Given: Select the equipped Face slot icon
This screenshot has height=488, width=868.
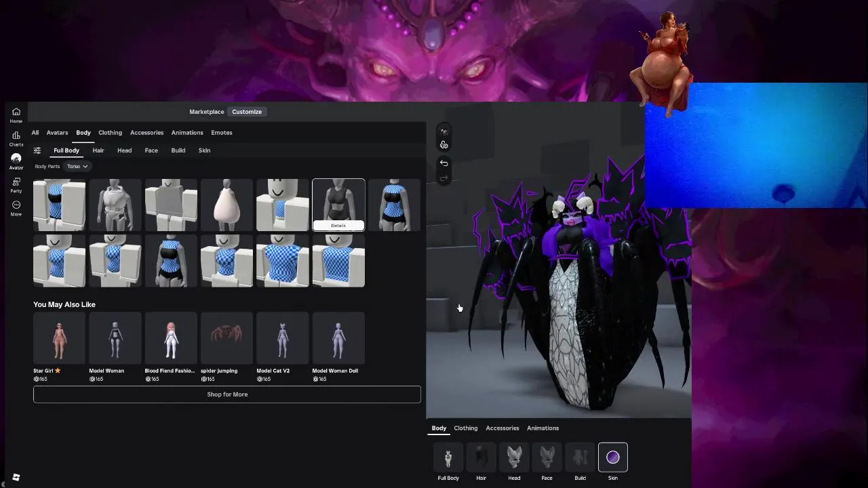Looking at the screenshot, I should point(547,457).
